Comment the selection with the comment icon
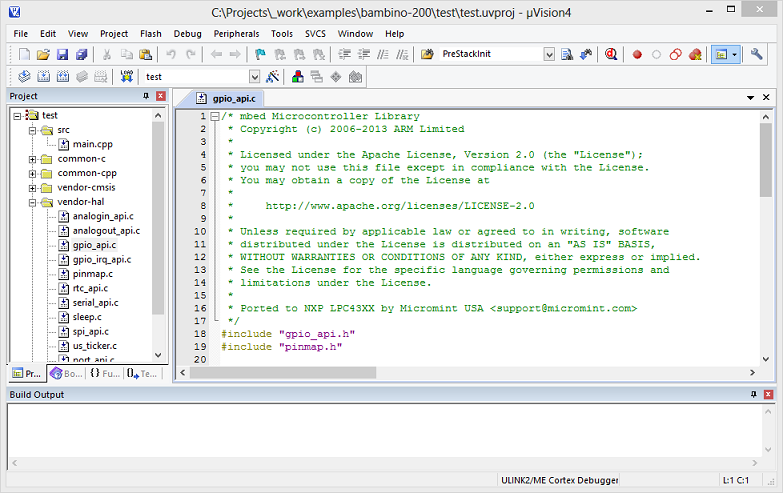Screen dimensions: 783x493 tap(383, 54)
